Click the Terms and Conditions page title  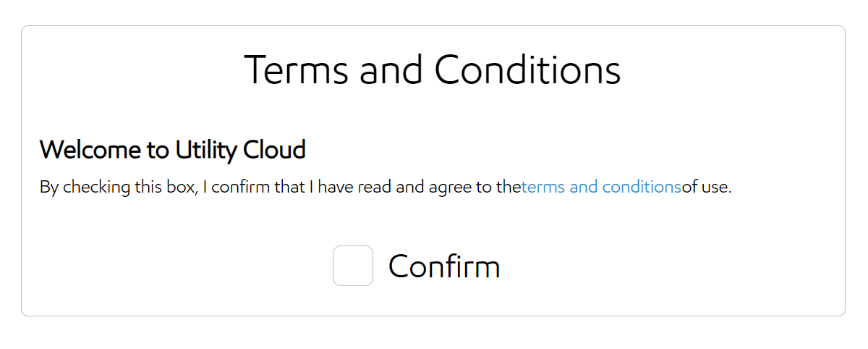coord(433,71)
